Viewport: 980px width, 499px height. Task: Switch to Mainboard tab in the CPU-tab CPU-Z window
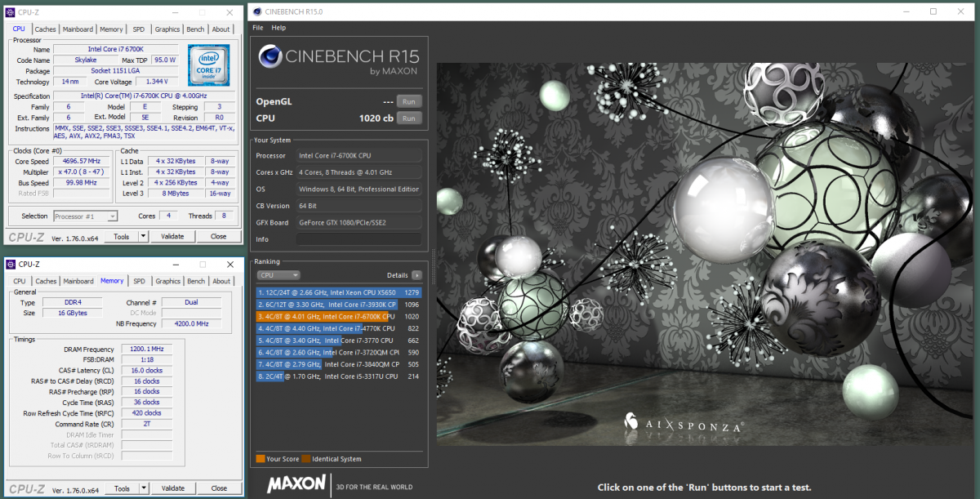(78, 29)
